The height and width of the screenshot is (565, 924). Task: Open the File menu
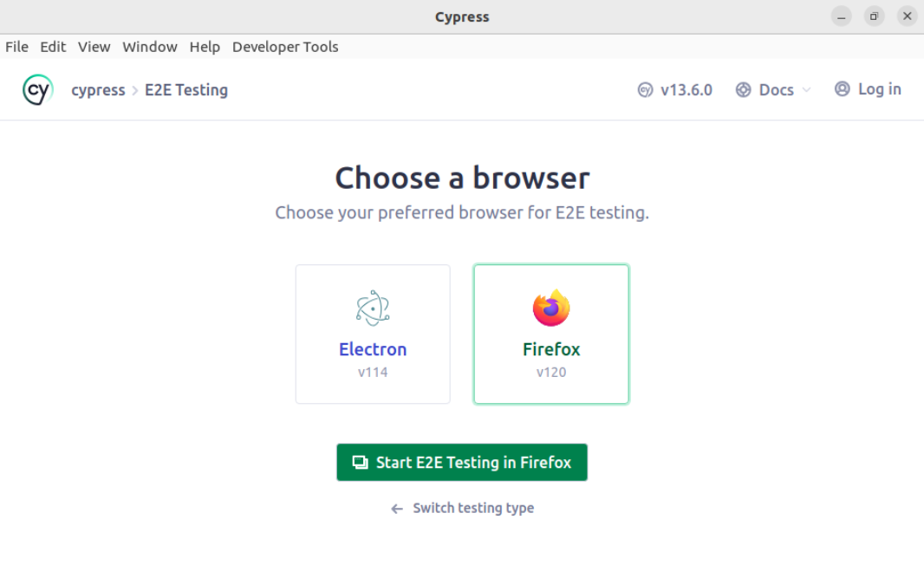16,47
